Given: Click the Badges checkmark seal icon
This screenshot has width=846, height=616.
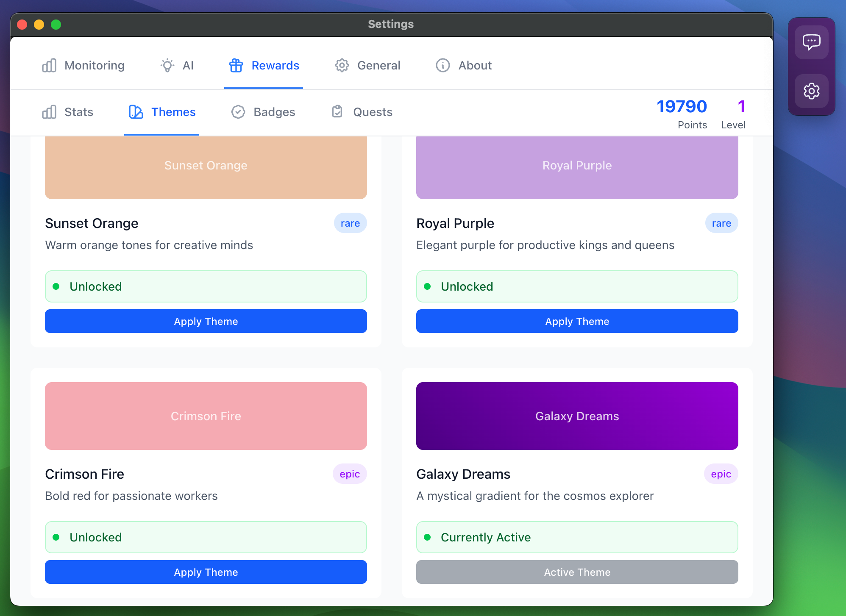Looking at the screenshot, I should (238, 112).
